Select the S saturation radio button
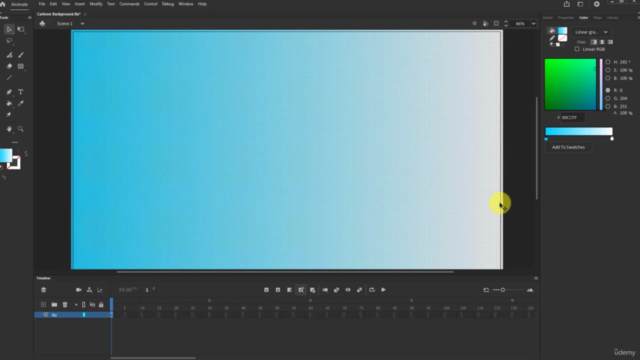Screen dimensions: 640x360 click(608, 70)
